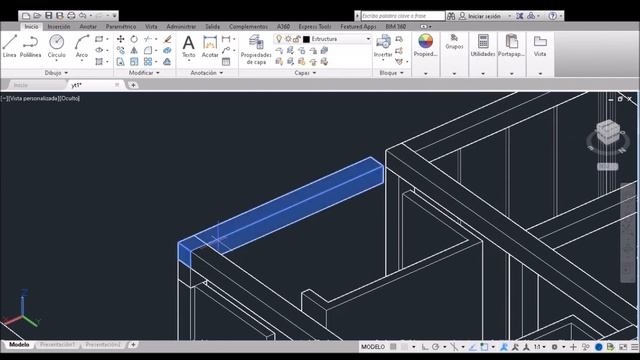This screenshot has height=360, width=640.
Task: Switch to the Administrar ribbon tab
Action: pos(181,27)
